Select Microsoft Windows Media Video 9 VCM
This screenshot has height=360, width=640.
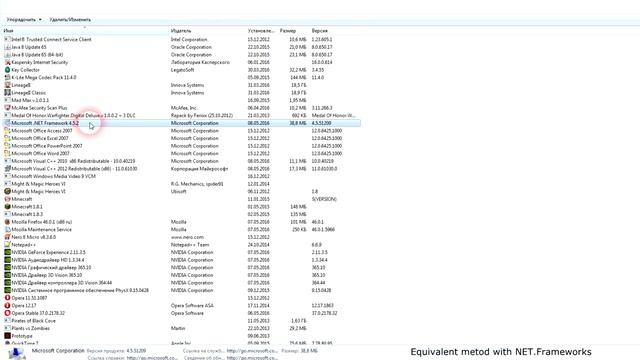click(x=181, y=176)
